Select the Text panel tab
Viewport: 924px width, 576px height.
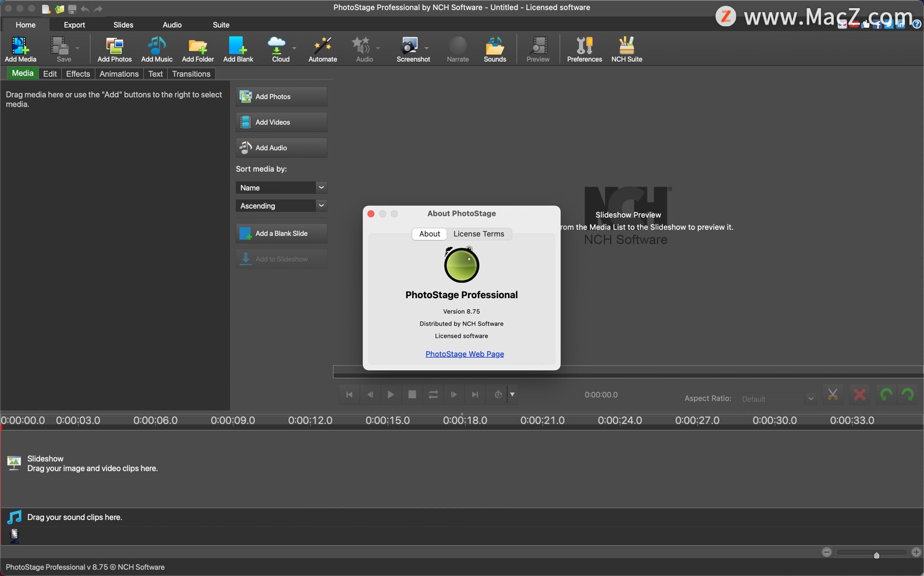(x=155, y=74)
